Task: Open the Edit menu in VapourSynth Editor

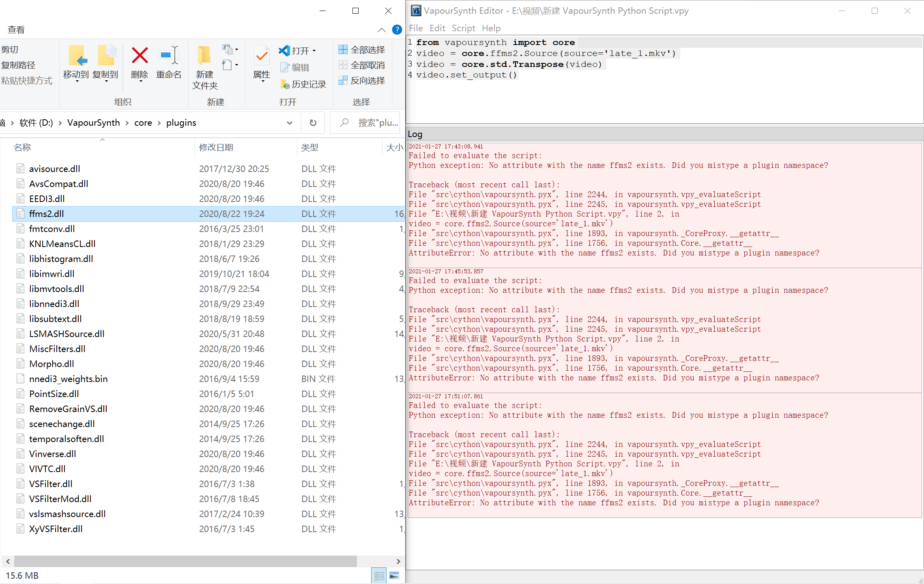Action: click(437, 28)
